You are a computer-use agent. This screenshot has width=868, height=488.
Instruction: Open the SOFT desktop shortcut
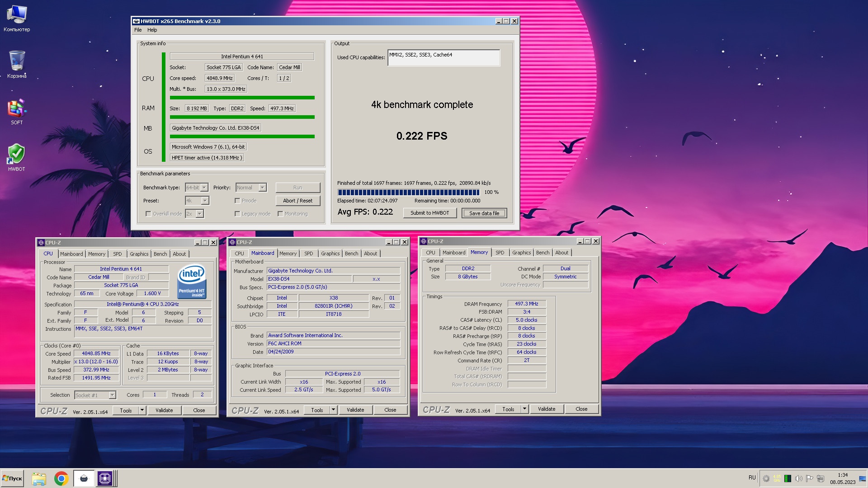17,112
